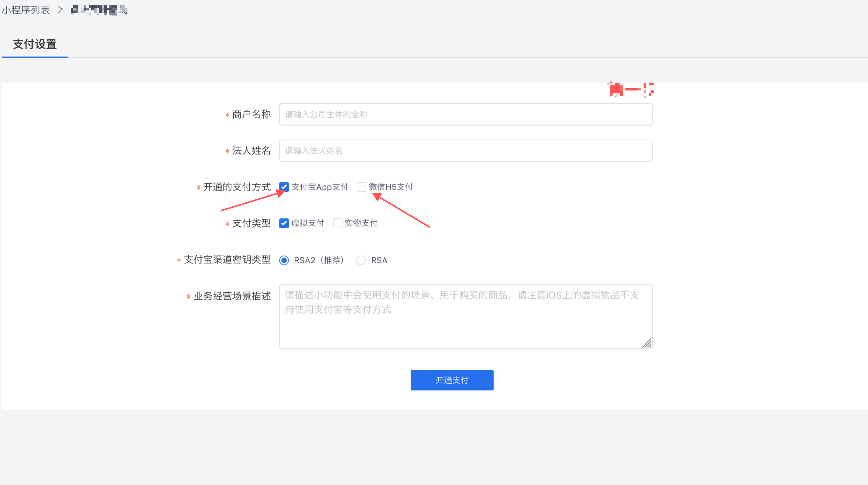The image size is (868, 485).
Task: Focus the 法人姓名 input field
Action: coord(466,151)
